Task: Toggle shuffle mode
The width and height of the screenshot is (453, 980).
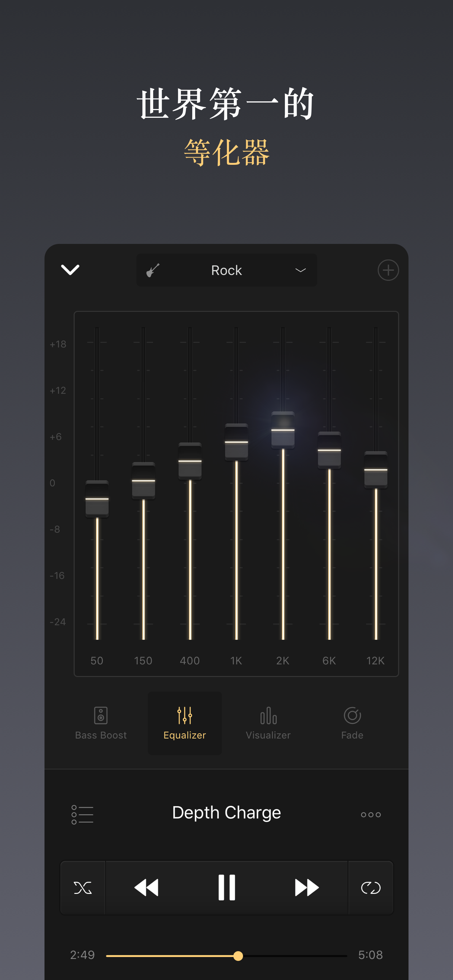Action: click(82, 888)
